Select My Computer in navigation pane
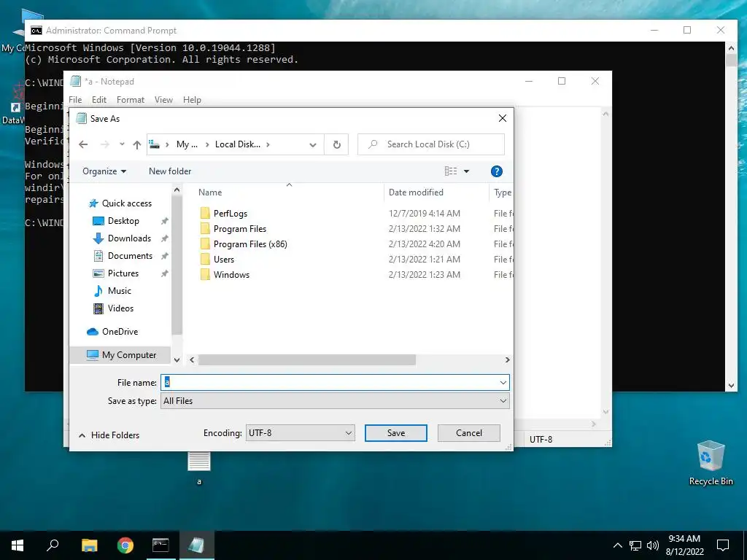 point(120,355)
